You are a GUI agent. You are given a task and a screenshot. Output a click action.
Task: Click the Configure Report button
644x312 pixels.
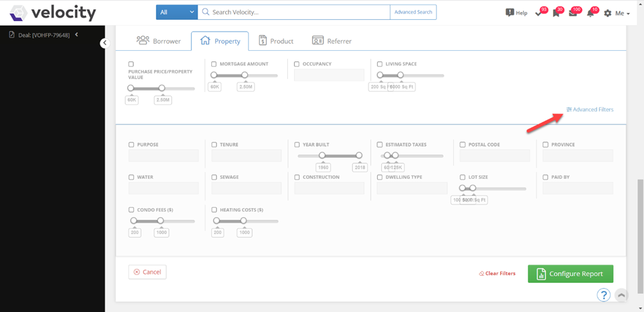[x=571, y=274]
